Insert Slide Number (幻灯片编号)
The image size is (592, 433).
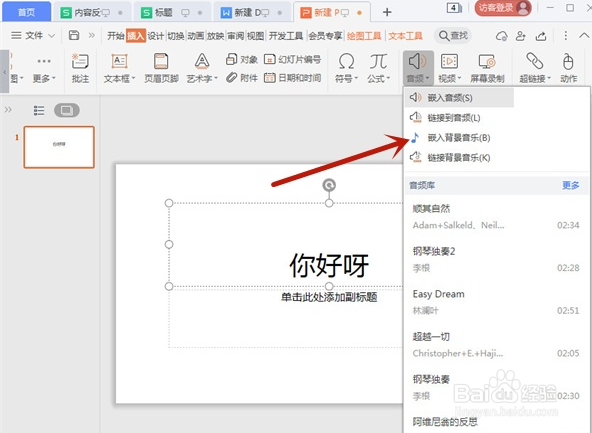click(293, 59)
